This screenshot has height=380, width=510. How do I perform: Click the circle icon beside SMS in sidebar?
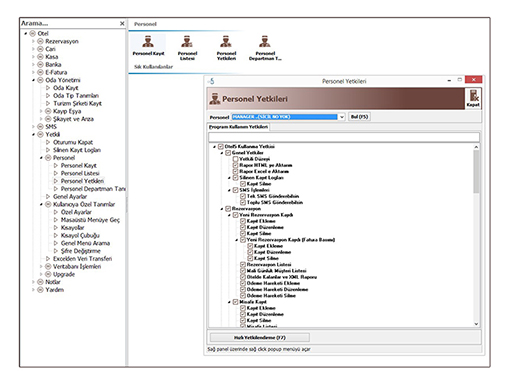(x=40, y=127)
